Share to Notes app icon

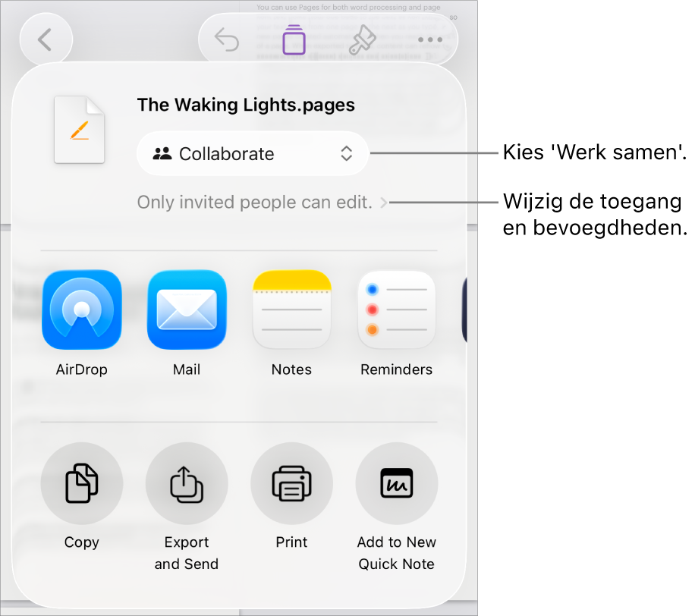click(291, 310)
